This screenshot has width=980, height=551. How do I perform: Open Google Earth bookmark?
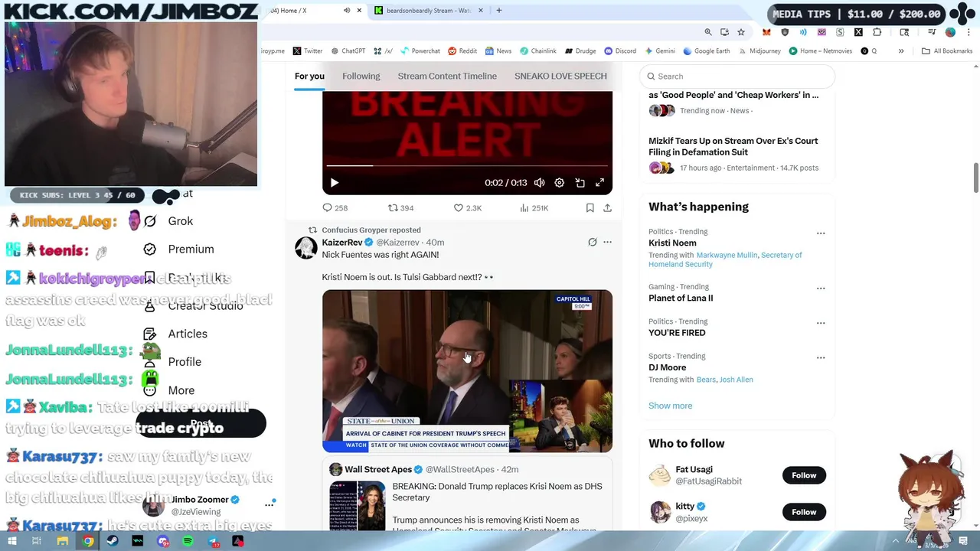pos(707,51)
